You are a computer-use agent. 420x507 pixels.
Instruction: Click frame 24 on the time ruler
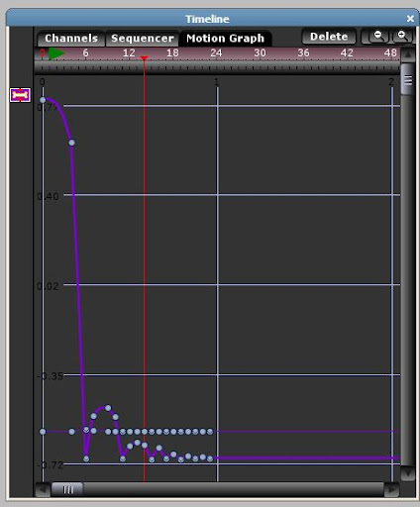[x=216, y=52]
